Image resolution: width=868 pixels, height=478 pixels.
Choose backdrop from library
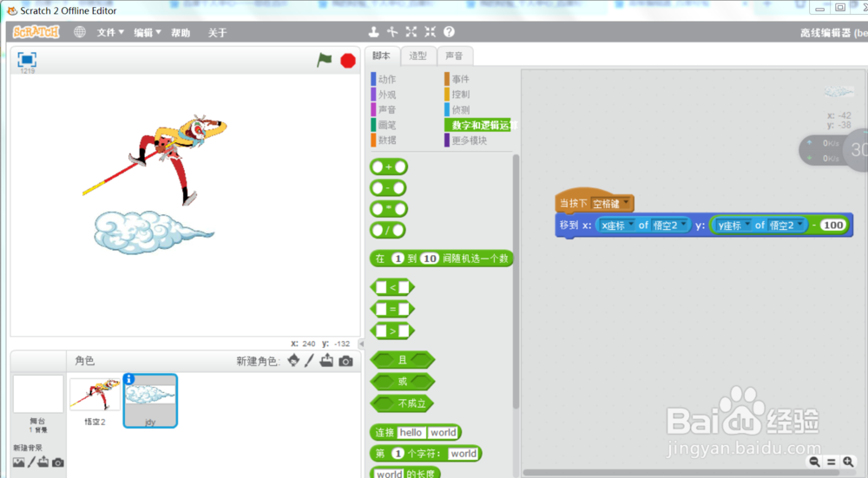pyautogui.click(x=19, y=462)
